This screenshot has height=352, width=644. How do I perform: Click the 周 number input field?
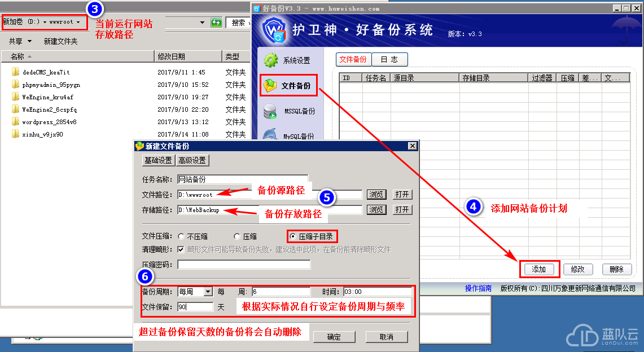[281, 292]
